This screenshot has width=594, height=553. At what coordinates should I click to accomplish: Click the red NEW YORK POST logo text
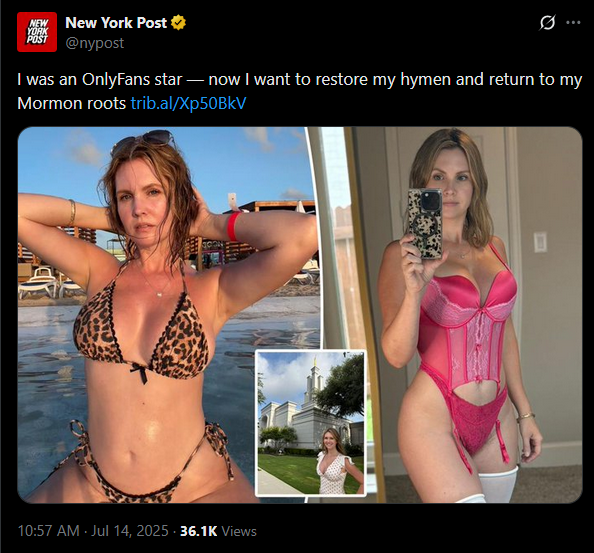[37, 32]
